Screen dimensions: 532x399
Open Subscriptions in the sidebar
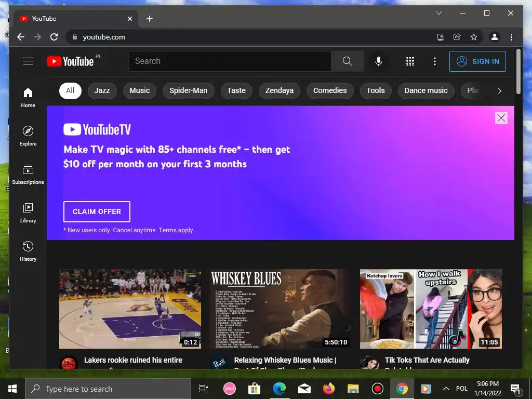point(28,175)
